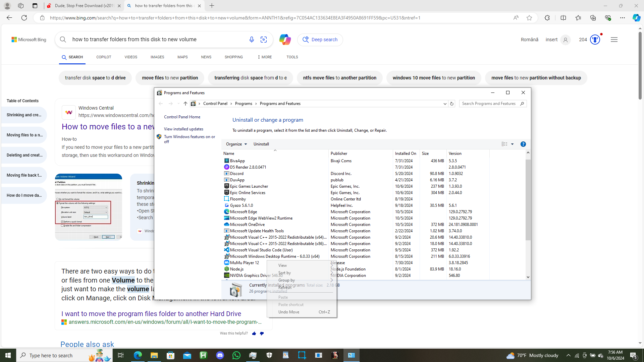
Task: Click the refresh icon in Programs and Features
Action: [x=451, y=104]
